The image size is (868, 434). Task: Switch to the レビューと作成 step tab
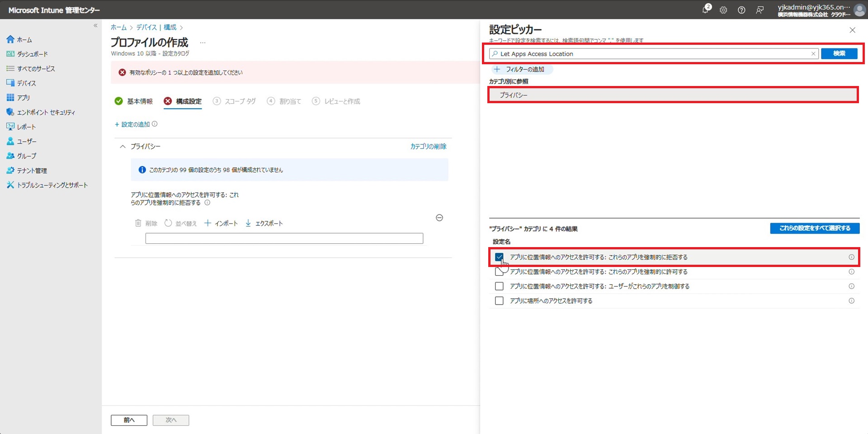coord(336,101)
